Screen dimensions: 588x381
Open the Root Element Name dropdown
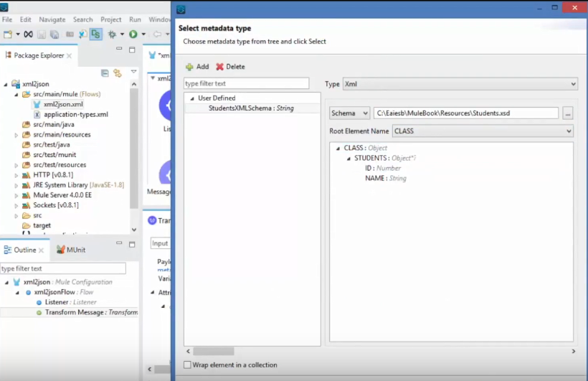pyautogui.click(x=483, y=131)
